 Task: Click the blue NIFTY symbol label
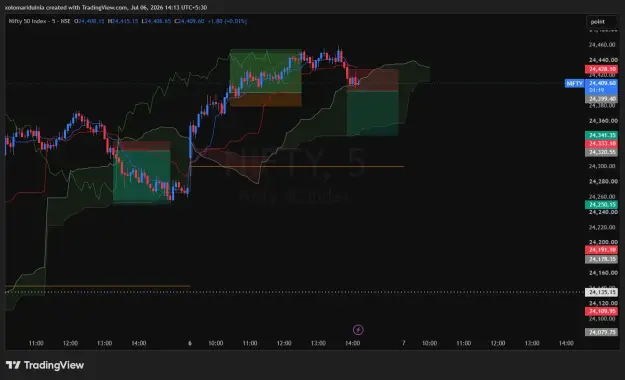(574, 83)
